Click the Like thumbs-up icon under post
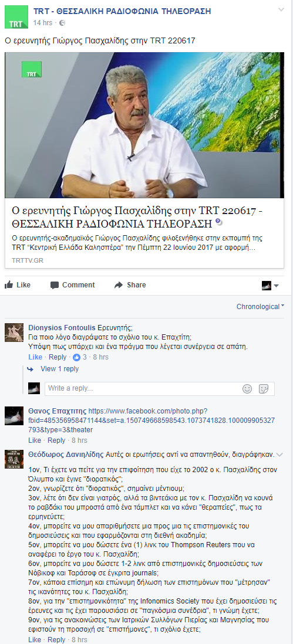 tap(9, 284)
